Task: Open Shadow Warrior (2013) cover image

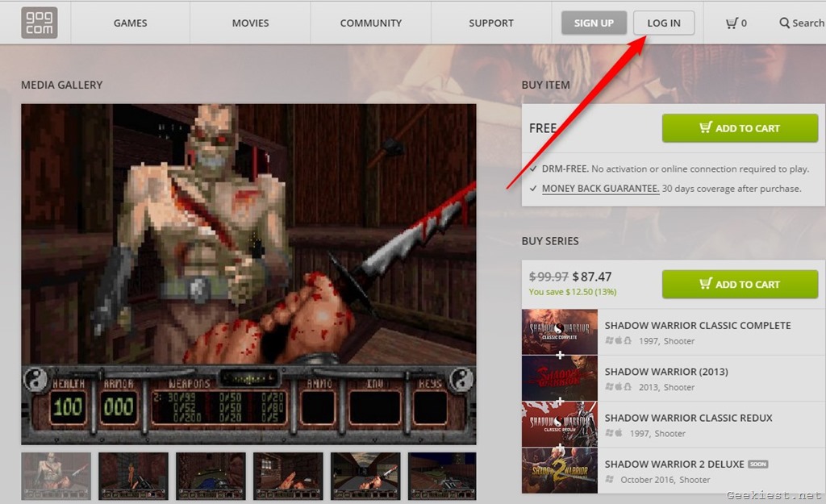Action: click(560, 378)
